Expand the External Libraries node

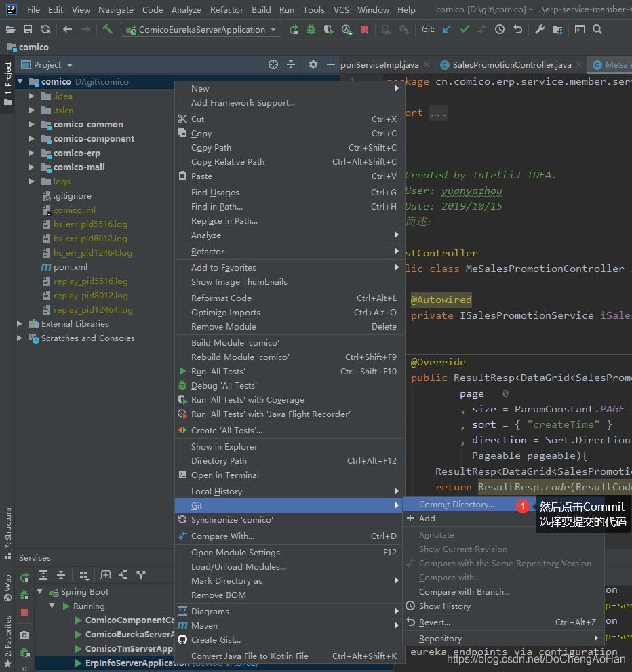(x=19, y=323)
